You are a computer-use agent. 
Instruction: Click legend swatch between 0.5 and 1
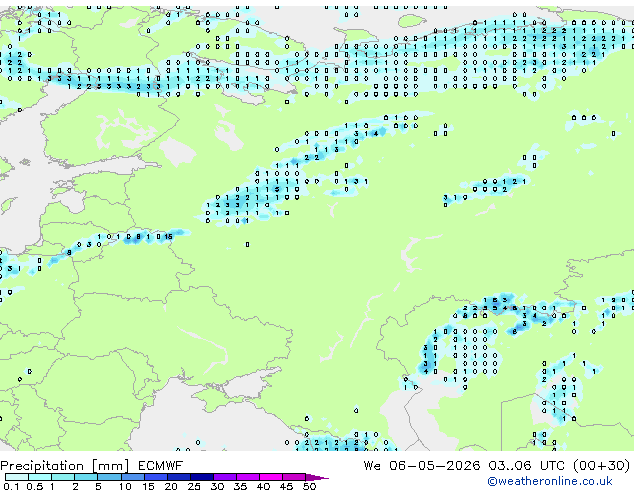coord(40,477)
